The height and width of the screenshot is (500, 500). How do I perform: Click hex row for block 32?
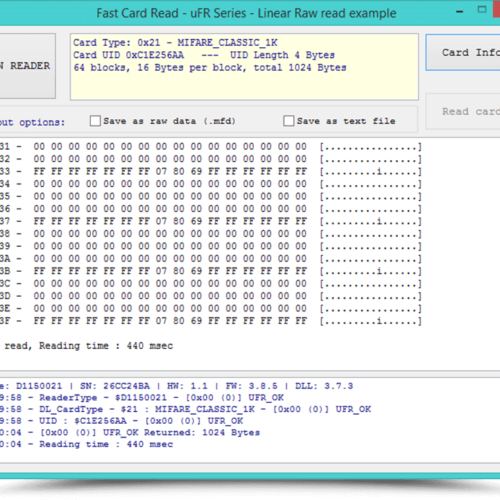pyautogui.click(x=211, y=159)
